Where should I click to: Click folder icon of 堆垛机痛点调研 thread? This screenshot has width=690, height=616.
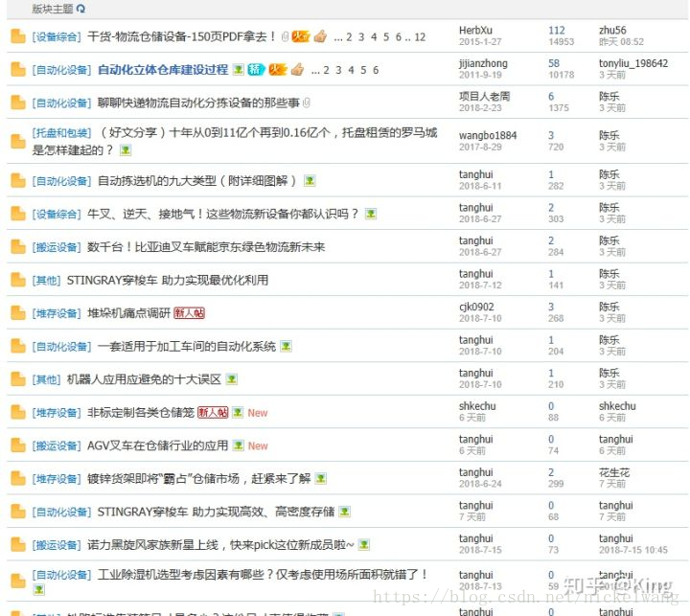coord(18,313)
